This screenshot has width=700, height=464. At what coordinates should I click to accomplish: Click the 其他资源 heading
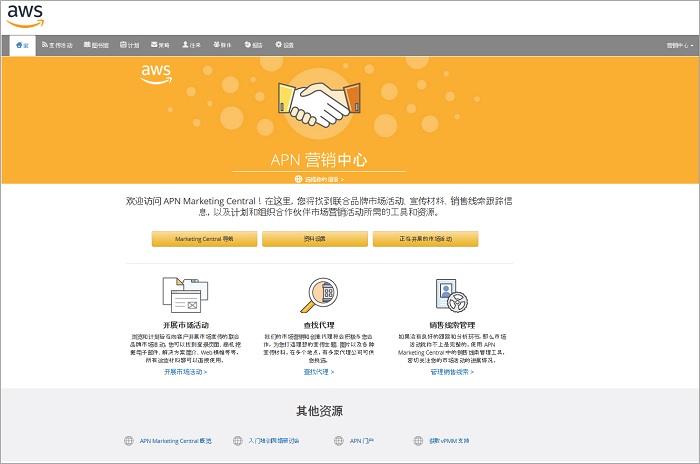tap(319, 411)
